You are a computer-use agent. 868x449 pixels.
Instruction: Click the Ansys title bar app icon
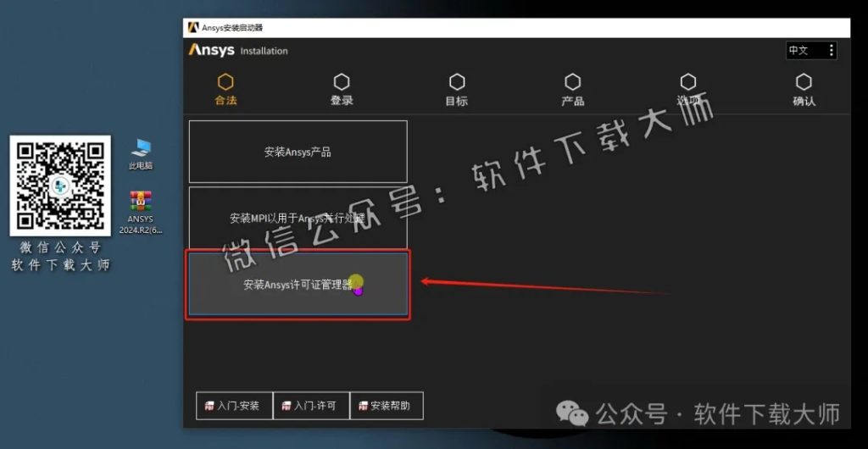(x=192, y=27)
